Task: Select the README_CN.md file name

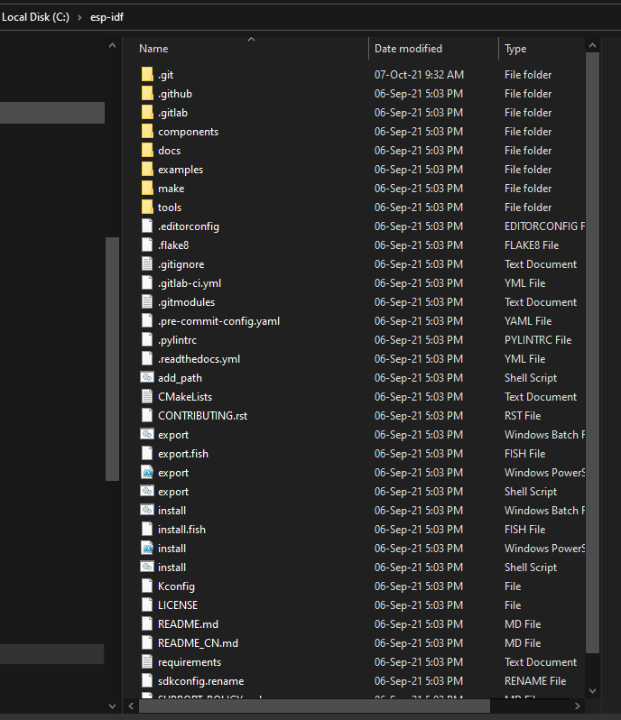Action: coord(198,644)
